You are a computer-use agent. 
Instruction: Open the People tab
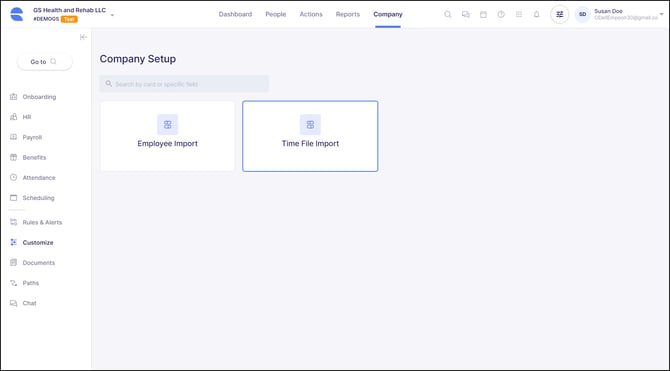click(276, 14)
